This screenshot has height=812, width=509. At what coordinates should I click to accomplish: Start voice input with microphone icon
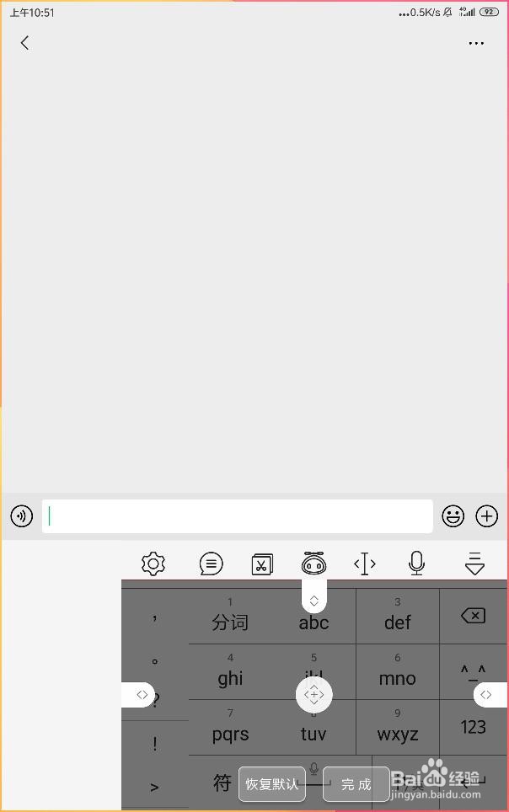click(417, 563)
